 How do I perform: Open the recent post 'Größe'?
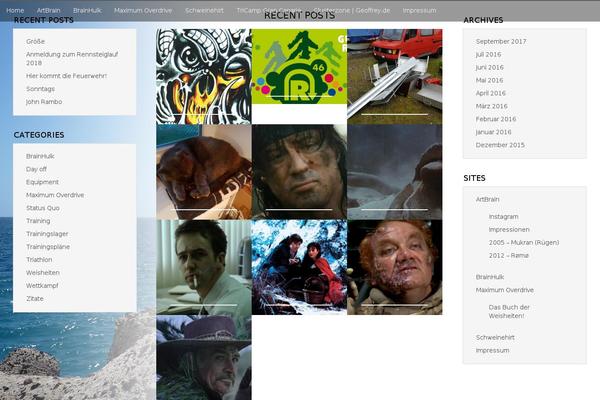(35, 41)
